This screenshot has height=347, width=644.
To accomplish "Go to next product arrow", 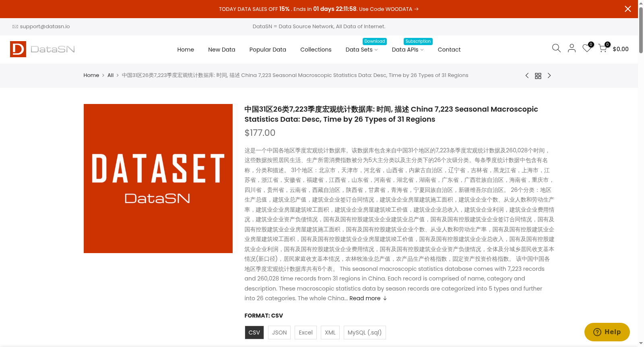I will tap(549, 76).
